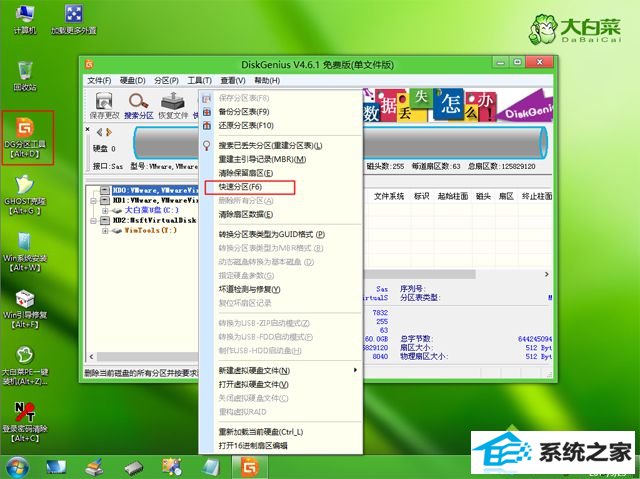640x479 pixels.
Task: Close the disk panel with small x
Action: (87, 129)
